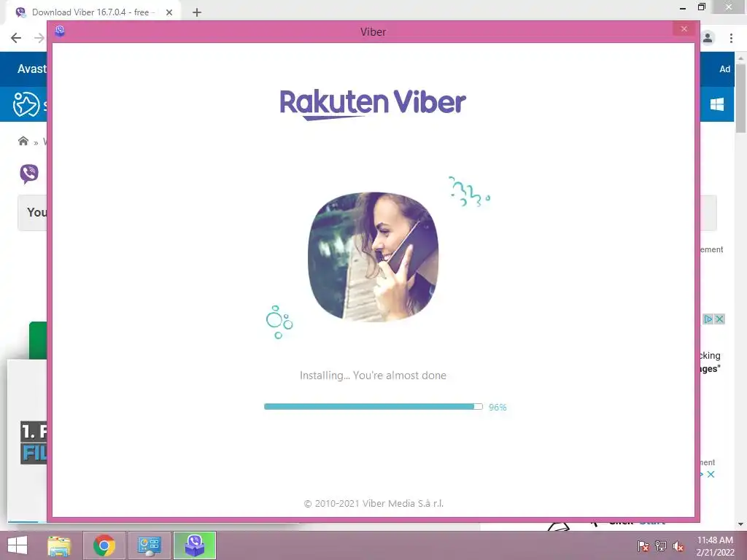Minimize the Chrome browser window
The height and width of the screenshot is (560, 747).
[683, 7]
